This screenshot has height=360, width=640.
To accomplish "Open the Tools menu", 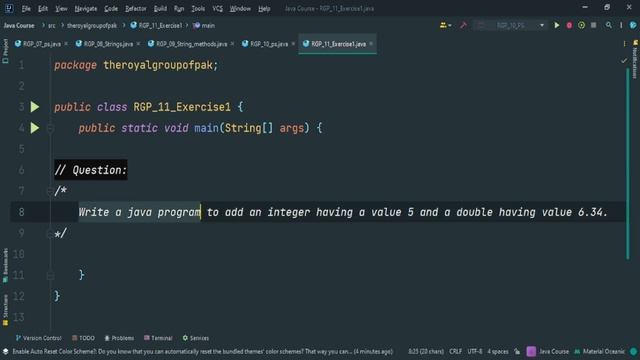I will [x=198, y=9].
